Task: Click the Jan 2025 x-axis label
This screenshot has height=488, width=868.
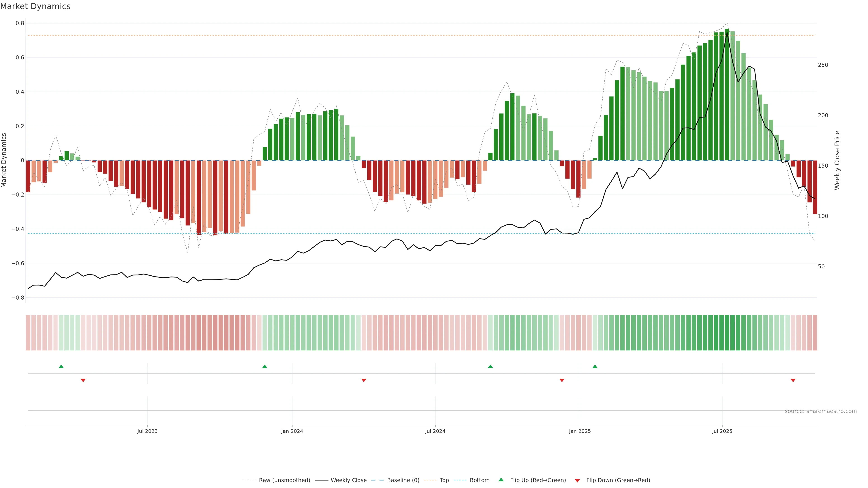Action: pyautogui.click(x=580, y=431)
